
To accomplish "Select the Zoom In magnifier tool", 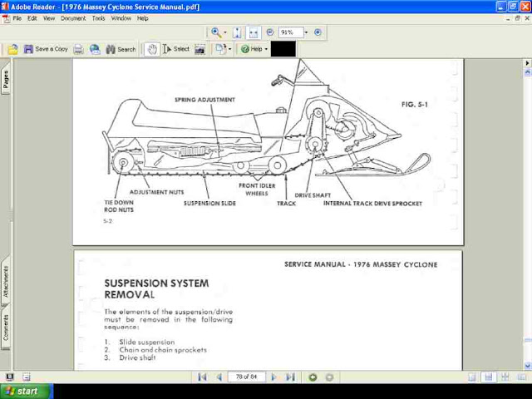I will pos(216,32).
